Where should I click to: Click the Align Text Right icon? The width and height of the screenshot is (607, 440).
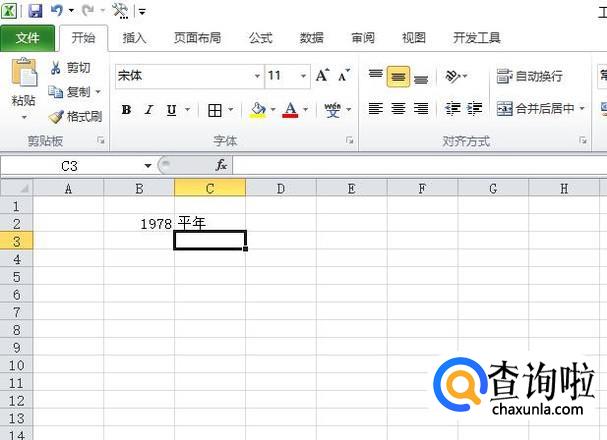tap(421, 108)
